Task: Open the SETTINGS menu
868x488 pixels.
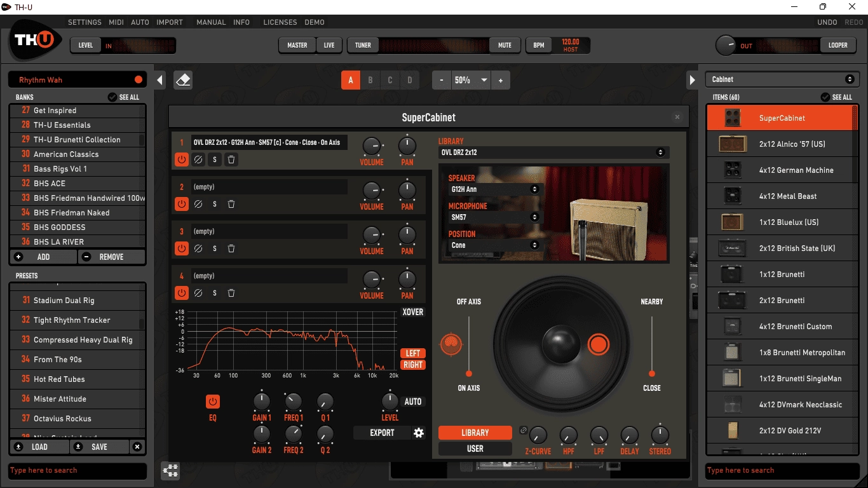Action: coord(85,22)
